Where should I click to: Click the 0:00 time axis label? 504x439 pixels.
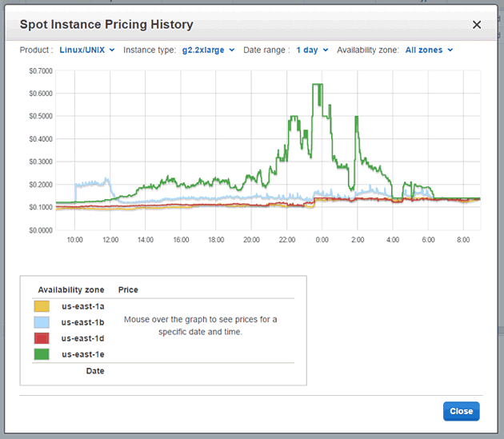[322, 240]
